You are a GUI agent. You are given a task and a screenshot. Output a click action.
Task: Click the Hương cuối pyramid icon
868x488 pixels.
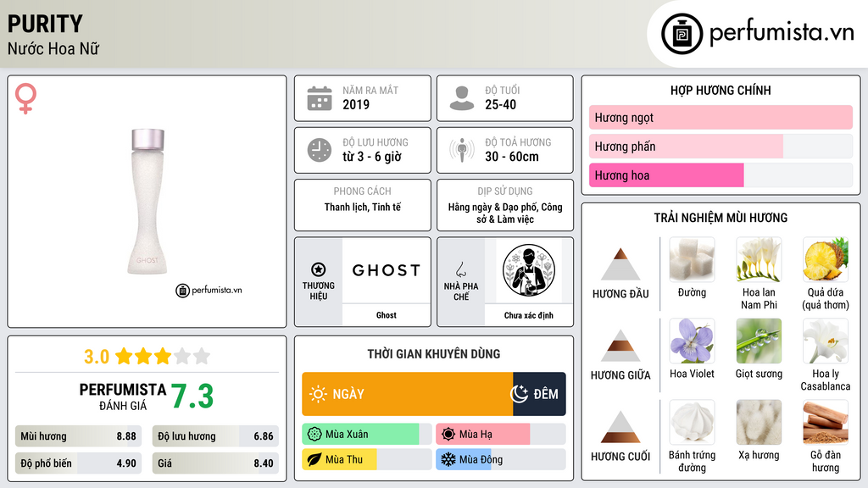(620, 427)
